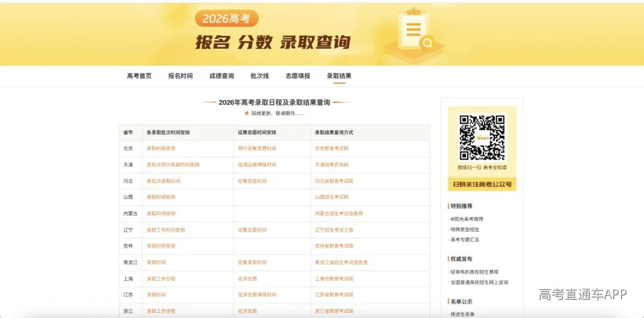Open 预计征集志愿时间 link for 北京

pyautogui.click(x=256, y=148)
